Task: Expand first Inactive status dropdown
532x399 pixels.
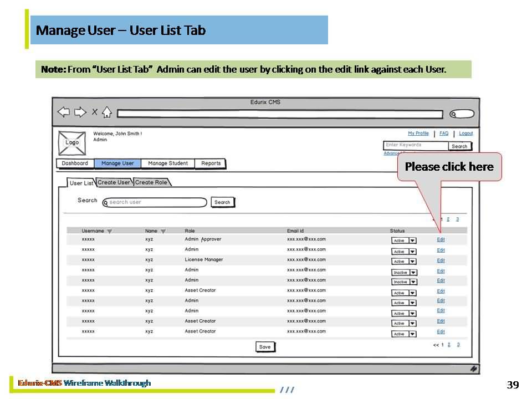Action: (x=413, y=273)
